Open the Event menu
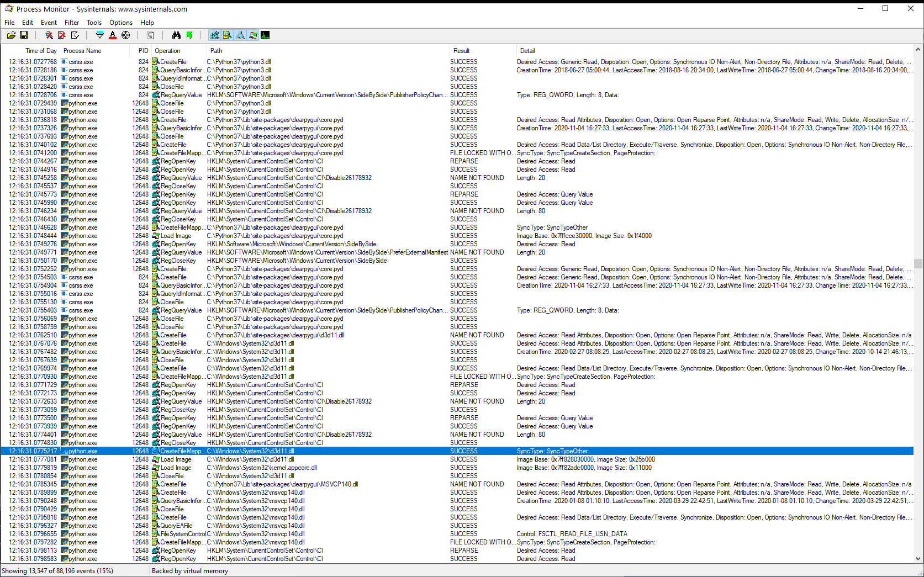Image resolution: width=924 pixels, height=577 pixels. coord(49,23)
